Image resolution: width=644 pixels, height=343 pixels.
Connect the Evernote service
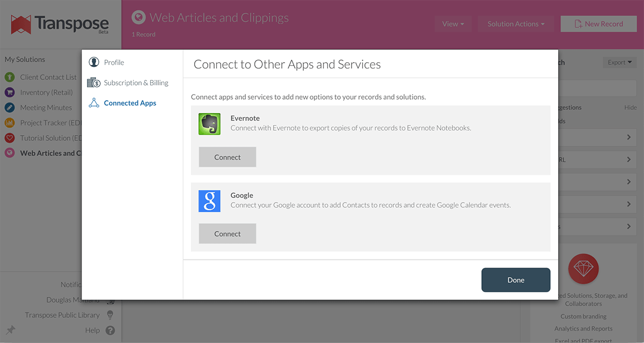pos(228,157)
